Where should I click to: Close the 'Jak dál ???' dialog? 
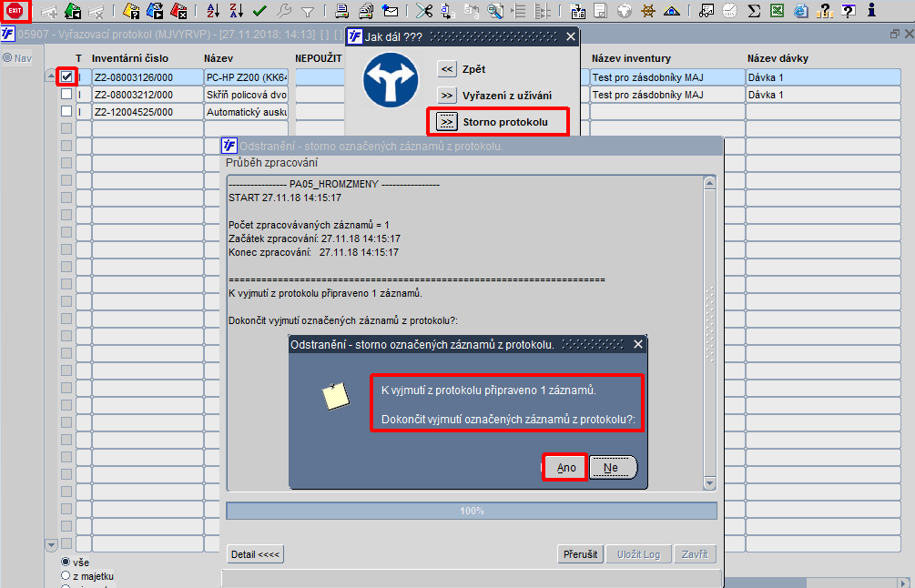pyautogui.click(x=571, y=36)
